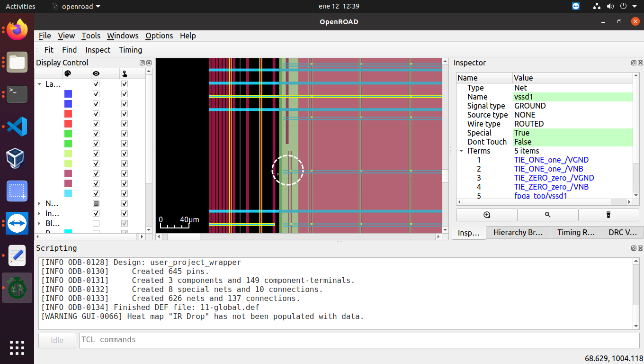Click the OpenROAD icon in the Ubuntu dock
644x364 pixels.
17,288
